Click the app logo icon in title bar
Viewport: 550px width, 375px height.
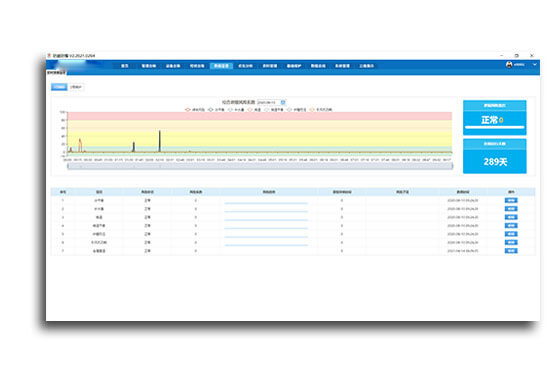pyautogui.click(x=49, y=55)
